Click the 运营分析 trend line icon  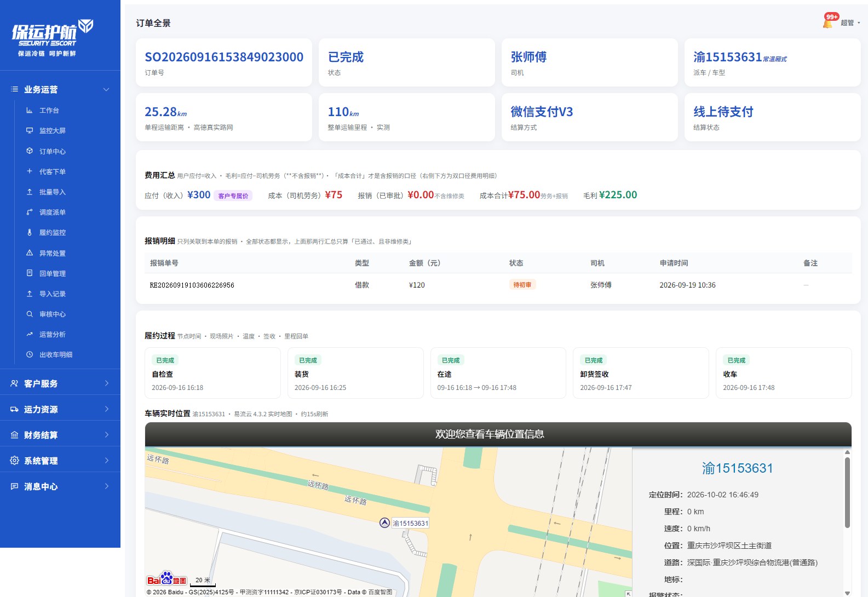30,335
